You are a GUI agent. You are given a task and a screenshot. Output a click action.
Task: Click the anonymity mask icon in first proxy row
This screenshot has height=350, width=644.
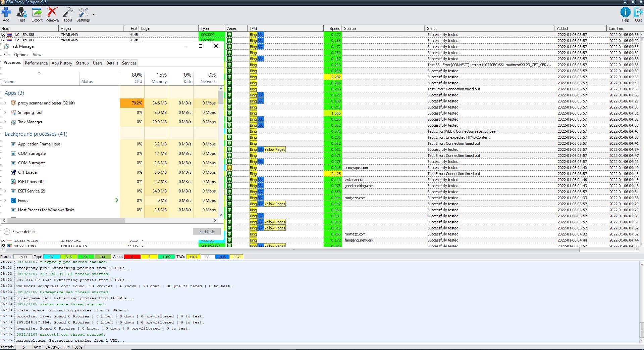pyautogui.click(x=229, y=35)
